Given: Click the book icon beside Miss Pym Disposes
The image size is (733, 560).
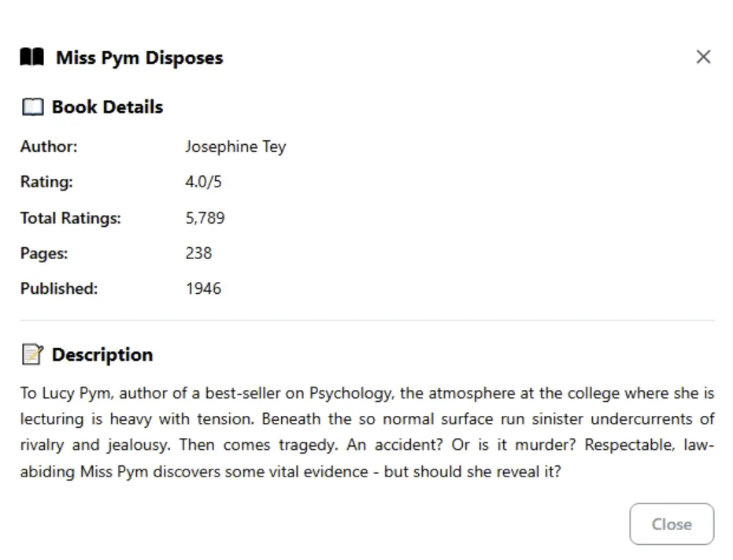Looking at the screenshot, I should 32,57.
